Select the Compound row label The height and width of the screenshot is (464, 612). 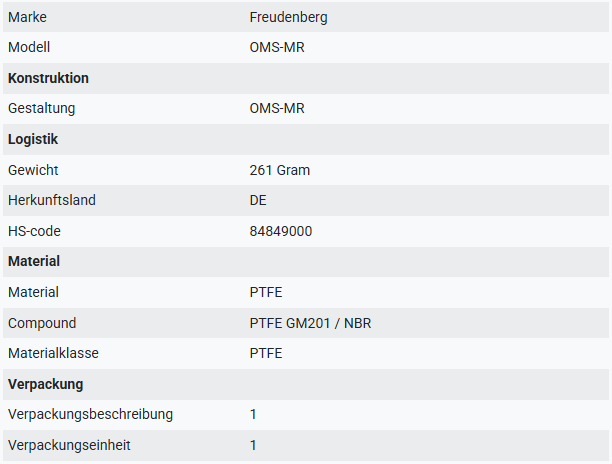[42, 323]
